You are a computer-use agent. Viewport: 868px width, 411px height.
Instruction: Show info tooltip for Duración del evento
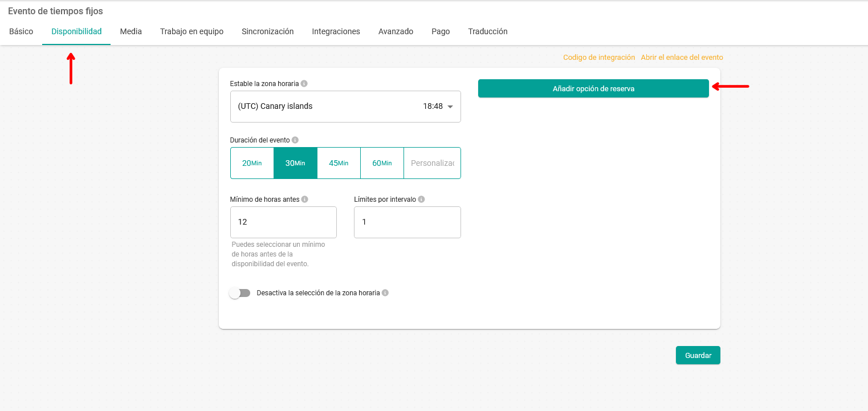(x=295, y=140)
